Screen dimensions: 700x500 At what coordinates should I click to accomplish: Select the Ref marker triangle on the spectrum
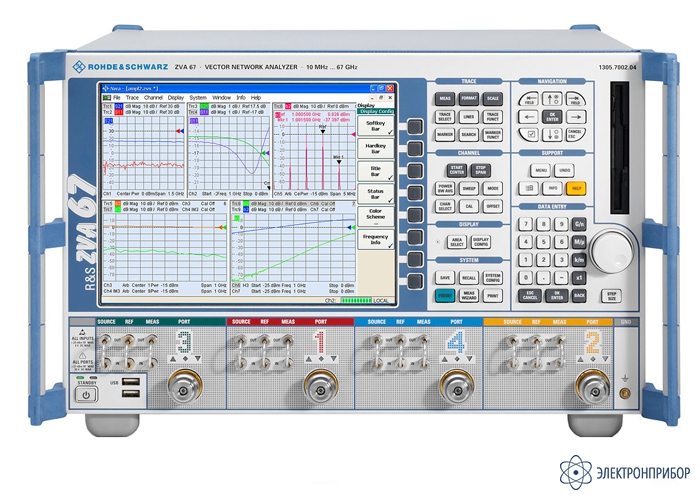pyautogui.click(x=322, y=132)
